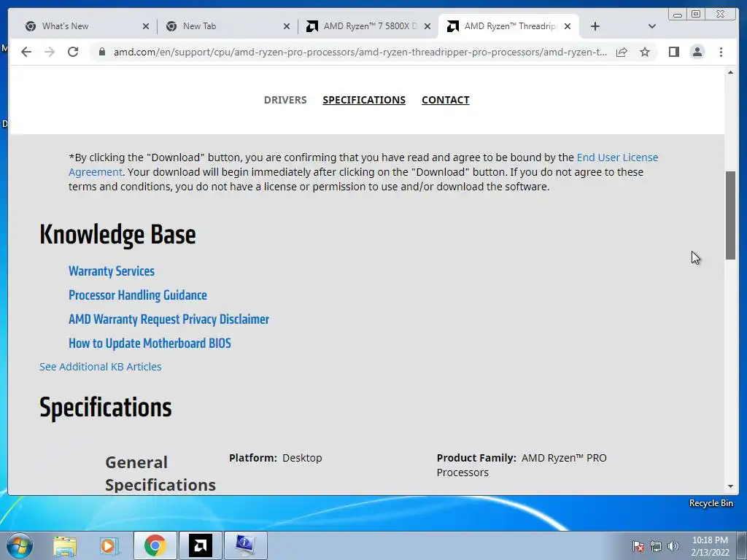Click the scrollbar down arrow

click(x=730, y=486)
